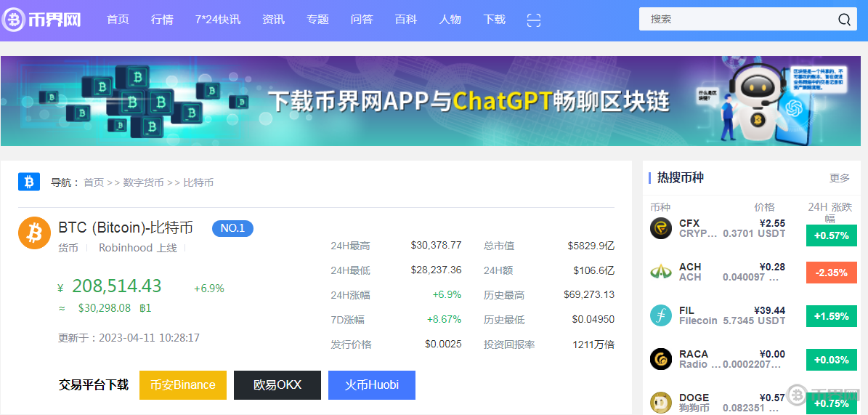Click the ACH -2.35% change badge
Viewport: 868px width, 415px height.
pos(832,273)
